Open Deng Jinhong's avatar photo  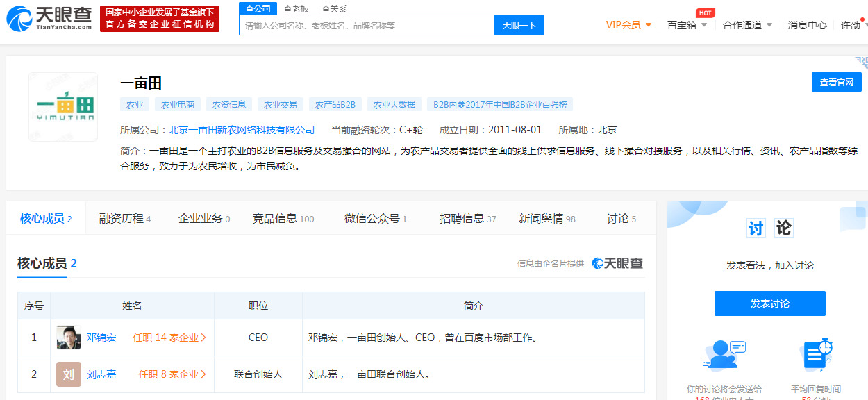click(x=69, y=337)
